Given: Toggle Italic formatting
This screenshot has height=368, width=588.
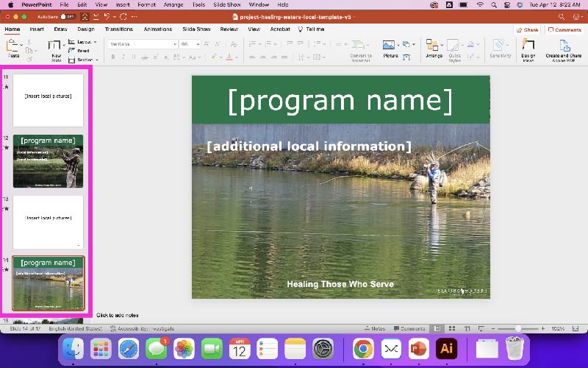Looking at the screenshot, I should click(x=123, y=57).
